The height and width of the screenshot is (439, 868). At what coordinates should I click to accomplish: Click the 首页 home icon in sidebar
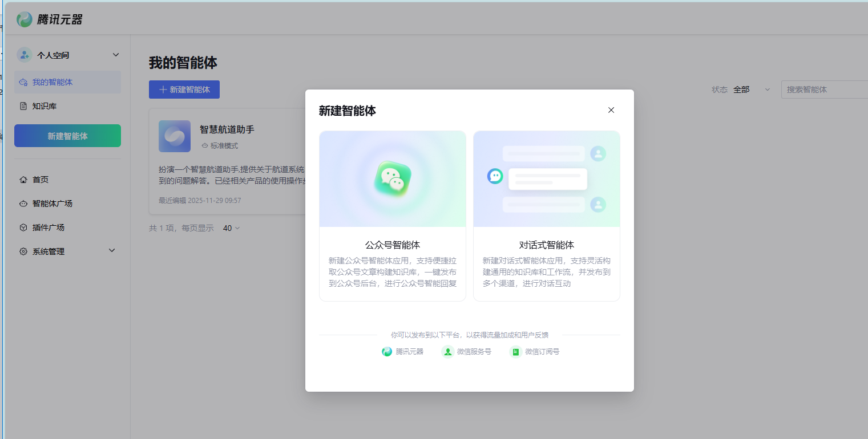[x=22, y=179]
